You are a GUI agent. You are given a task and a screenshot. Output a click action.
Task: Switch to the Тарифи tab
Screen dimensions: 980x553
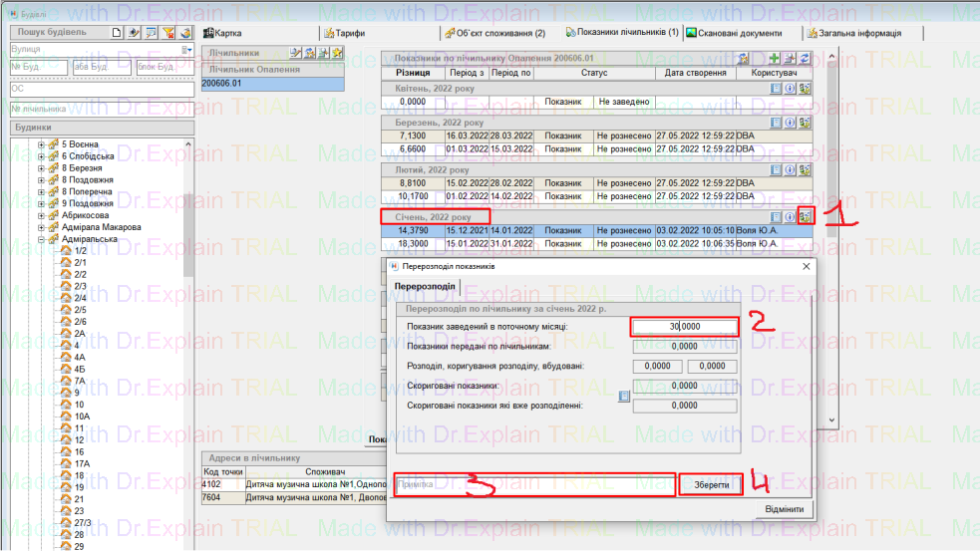[x=343, y=33]
